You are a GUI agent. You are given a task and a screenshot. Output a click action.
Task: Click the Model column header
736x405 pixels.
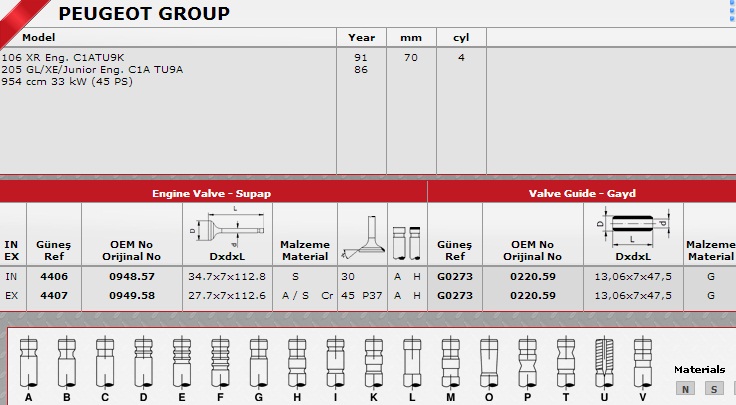[38, 38]
